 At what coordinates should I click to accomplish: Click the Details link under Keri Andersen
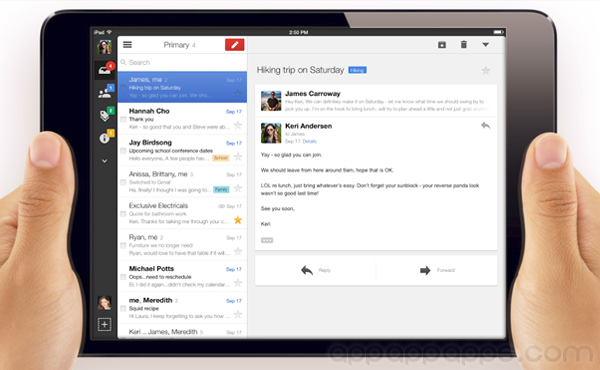pyautogui.click(x=310, y=141)
